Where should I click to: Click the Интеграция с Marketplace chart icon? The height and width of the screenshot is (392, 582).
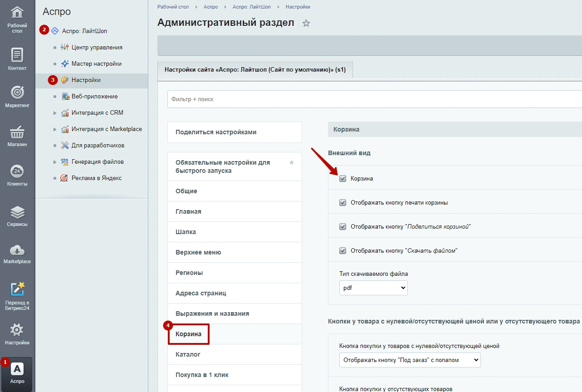[x=64, y=129]
